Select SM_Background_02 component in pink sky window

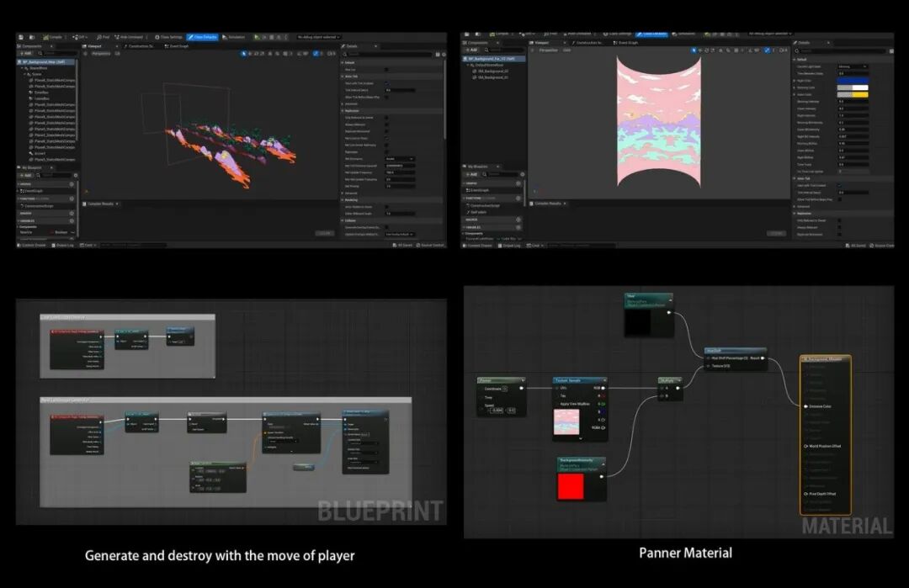(x=493, y=72)
